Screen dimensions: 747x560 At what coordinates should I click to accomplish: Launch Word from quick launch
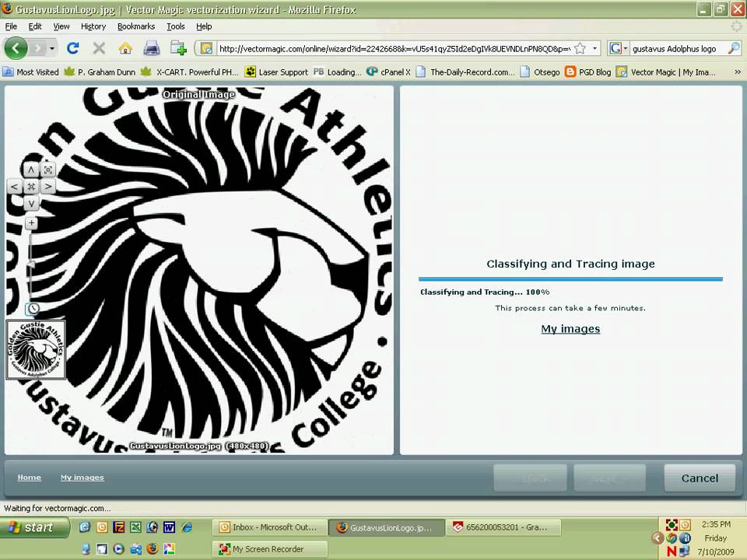pos(169,527)
